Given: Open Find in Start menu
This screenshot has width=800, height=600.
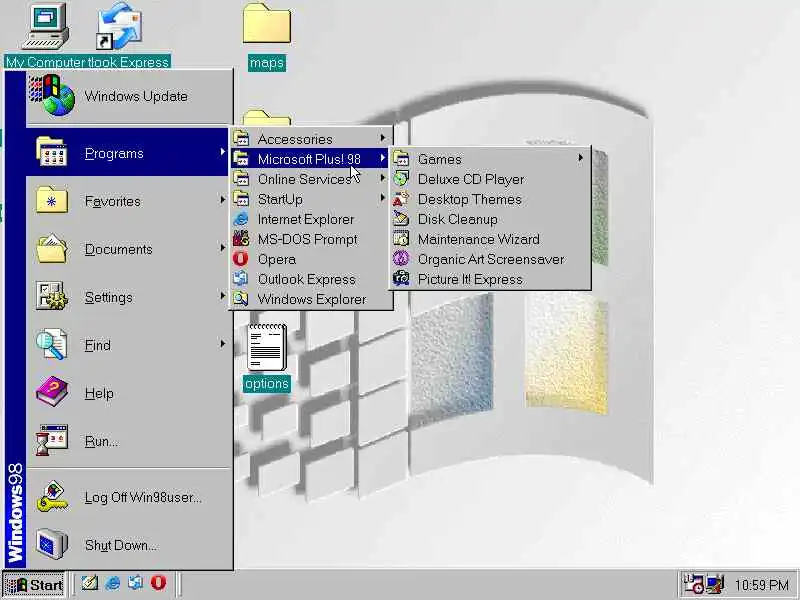Looking at the screenshot, I should coord(128,345).
